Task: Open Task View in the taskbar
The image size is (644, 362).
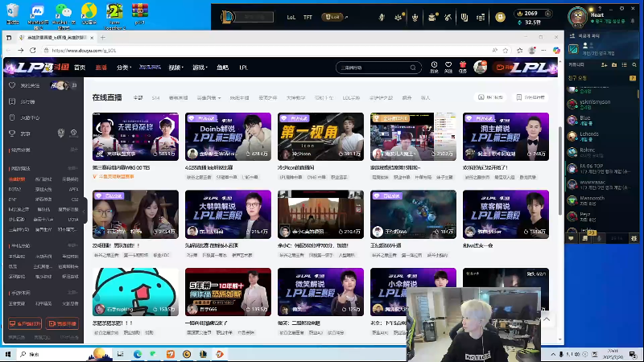Action: tap(120, 354)
